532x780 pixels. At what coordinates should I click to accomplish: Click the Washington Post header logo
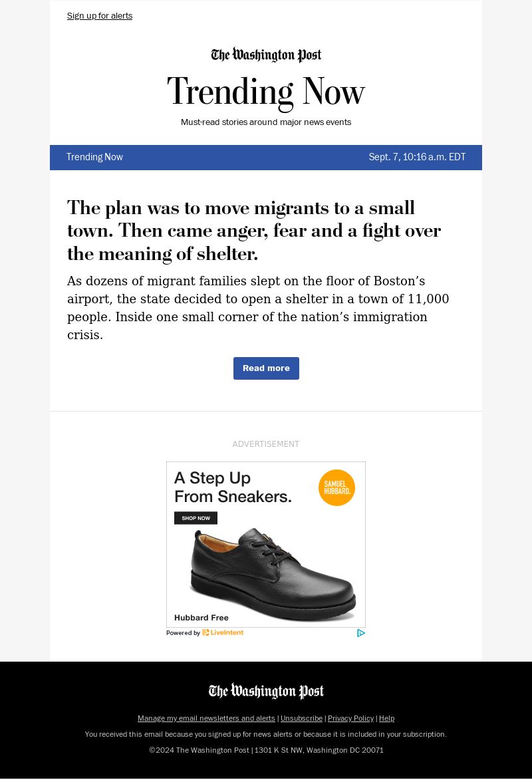point(266,55)
